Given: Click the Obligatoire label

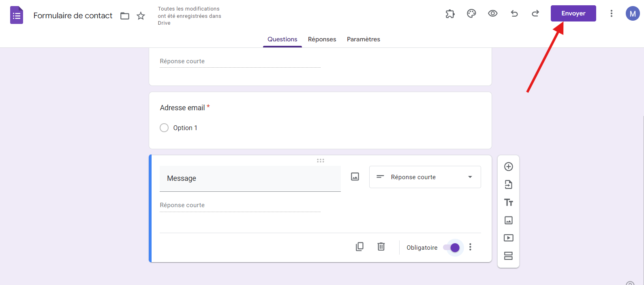Looking at the screenshot, I should point(422,247).
